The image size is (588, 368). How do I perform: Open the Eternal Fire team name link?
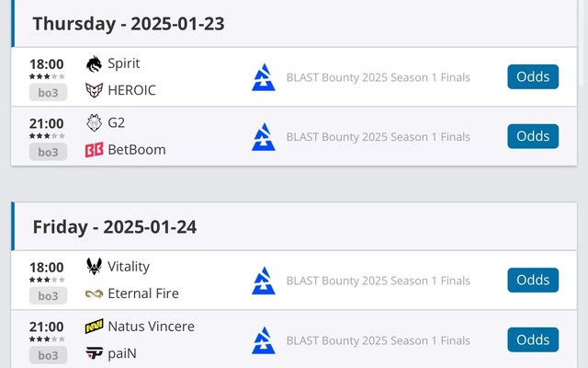143,293
